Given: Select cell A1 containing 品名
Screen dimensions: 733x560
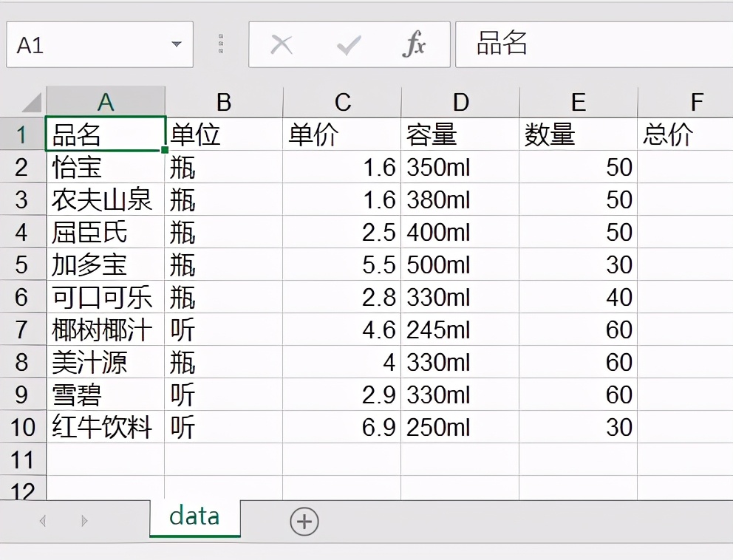Looking at the screenshot, I should pos(106,134).
